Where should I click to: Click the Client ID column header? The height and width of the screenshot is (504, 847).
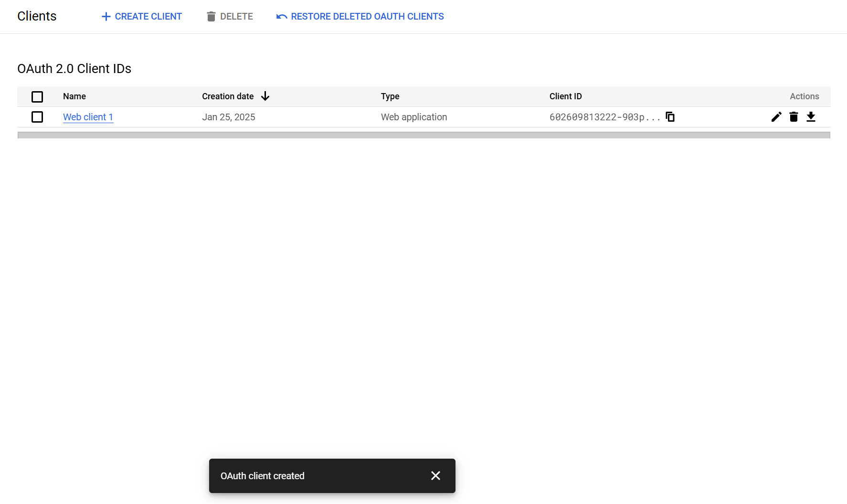click(565, 96)
